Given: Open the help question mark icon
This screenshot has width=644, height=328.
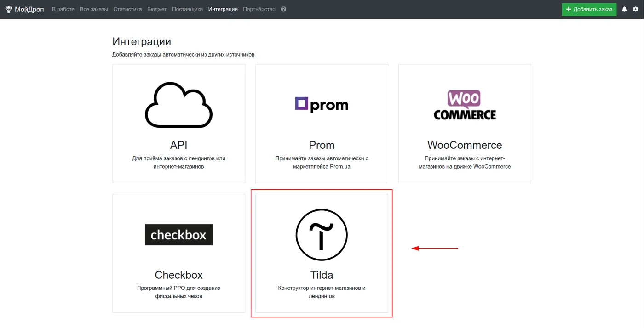Looking at the screenshot, I should point(283,9).
